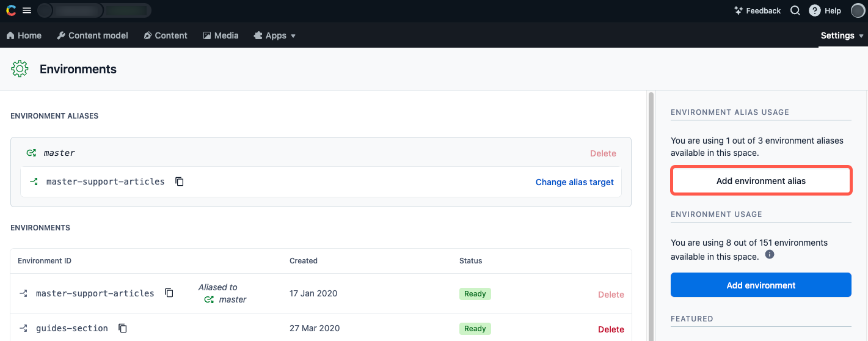This screenshot has height=341, width=868.
Task: Click the Add environment alias button
Action: point(761,181)
